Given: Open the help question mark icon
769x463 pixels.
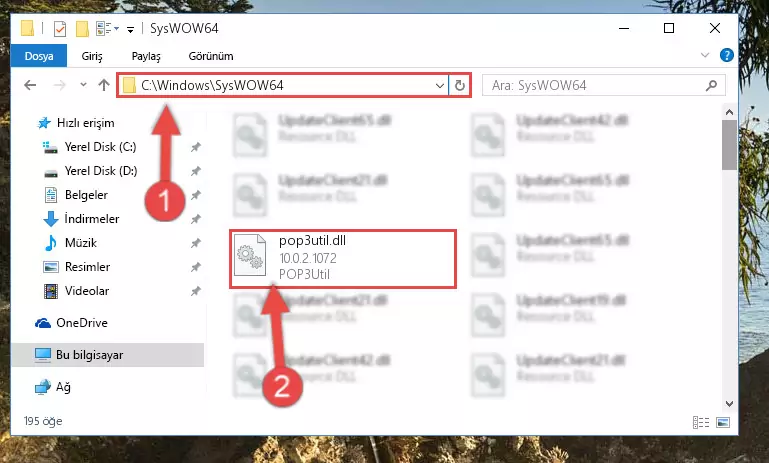Looking at the screenshot, I should (726, 55).
